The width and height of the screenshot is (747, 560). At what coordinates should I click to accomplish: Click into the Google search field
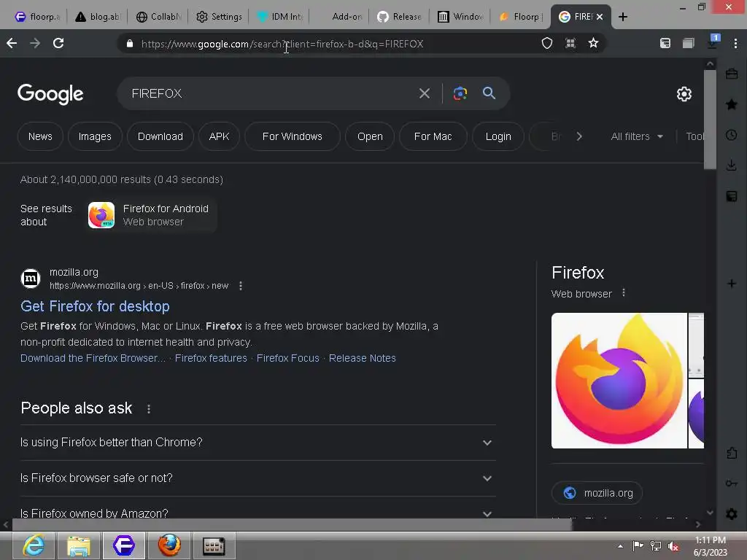pos(271,93)
